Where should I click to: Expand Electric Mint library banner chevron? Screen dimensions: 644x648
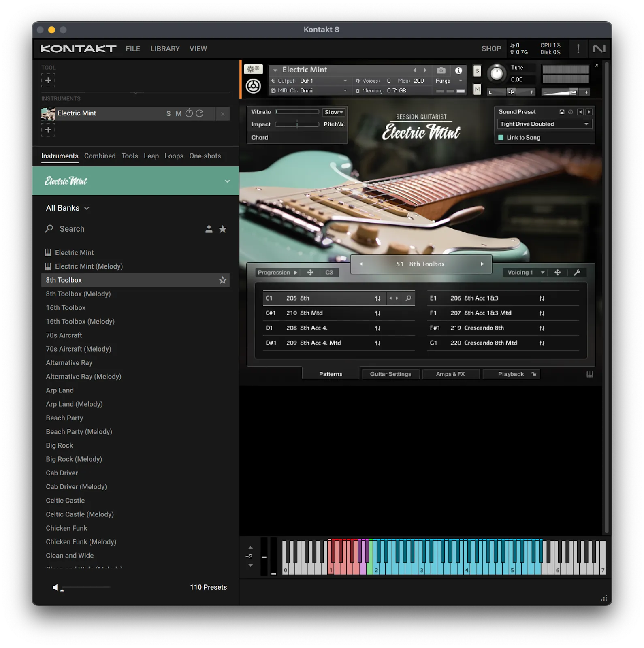[227, 181]
